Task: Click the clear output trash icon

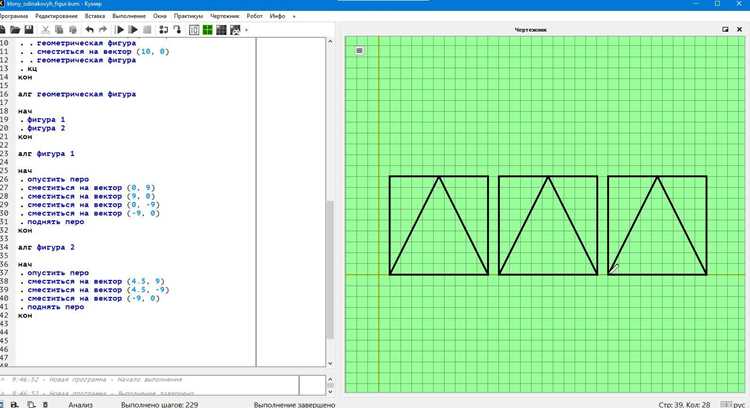Action: pyautogui.click(x=45, y=405)
